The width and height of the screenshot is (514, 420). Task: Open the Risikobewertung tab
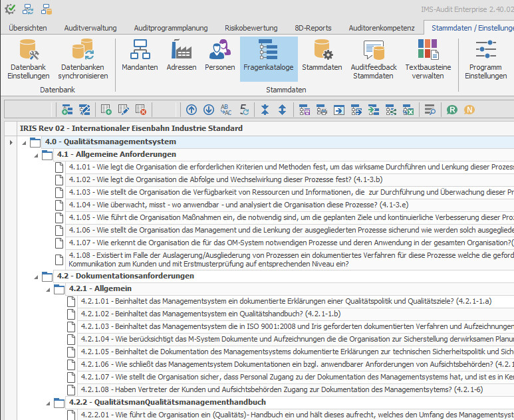coord(251,28)
